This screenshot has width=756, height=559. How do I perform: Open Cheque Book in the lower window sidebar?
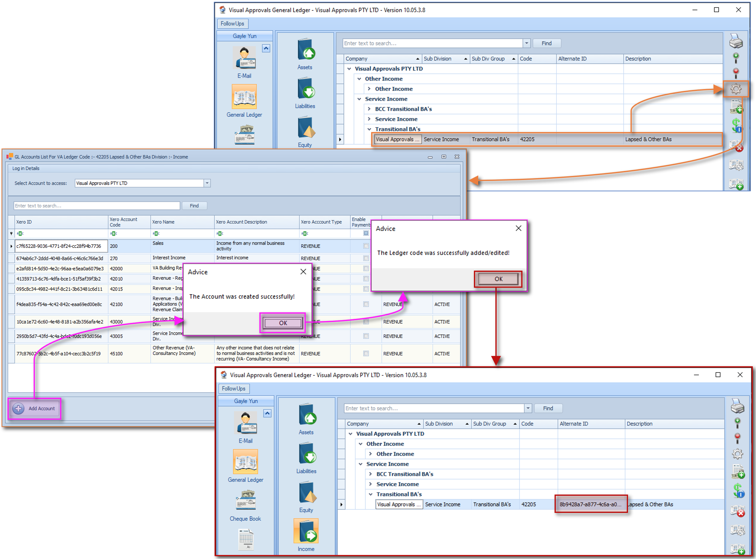click(246, 506)
